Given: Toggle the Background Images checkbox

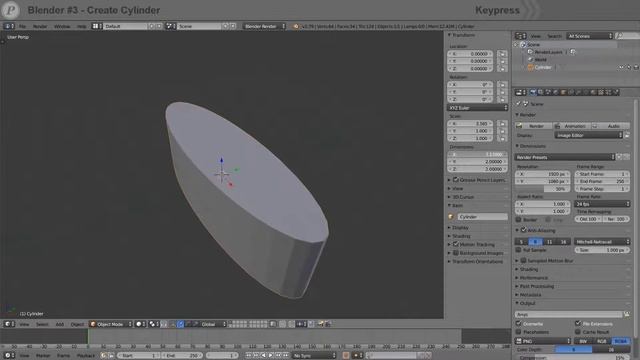Looking at the screenshot, I should coord(456,253).
